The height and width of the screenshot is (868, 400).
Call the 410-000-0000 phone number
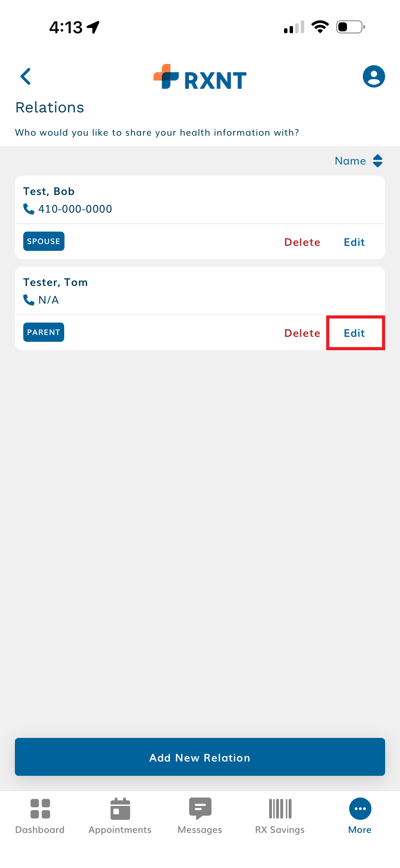[x=75, y=209]
